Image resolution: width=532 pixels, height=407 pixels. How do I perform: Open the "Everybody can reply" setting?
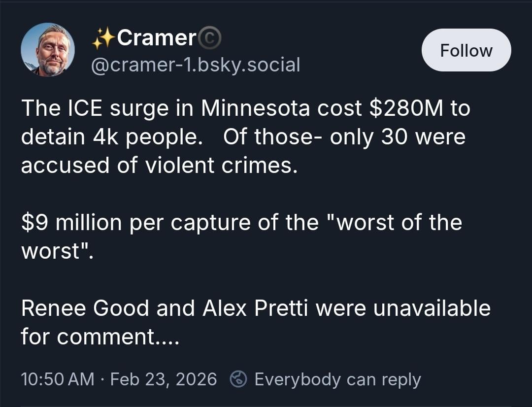(337, 379)
